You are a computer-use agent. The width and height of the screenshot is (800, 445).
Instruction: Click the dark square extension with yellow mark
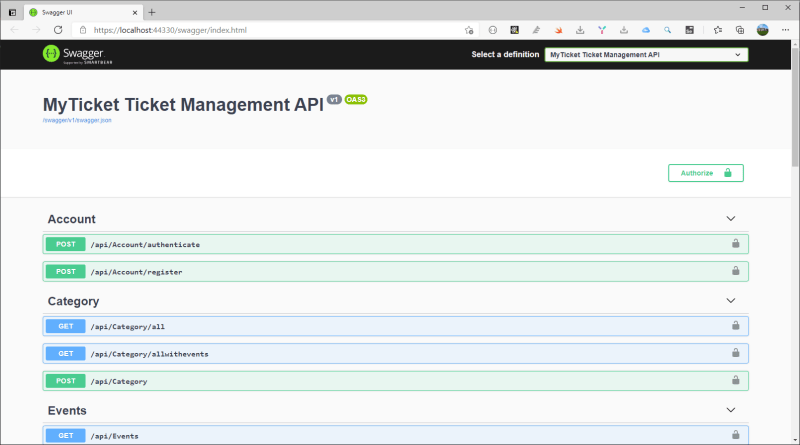(x=514, y=30)
